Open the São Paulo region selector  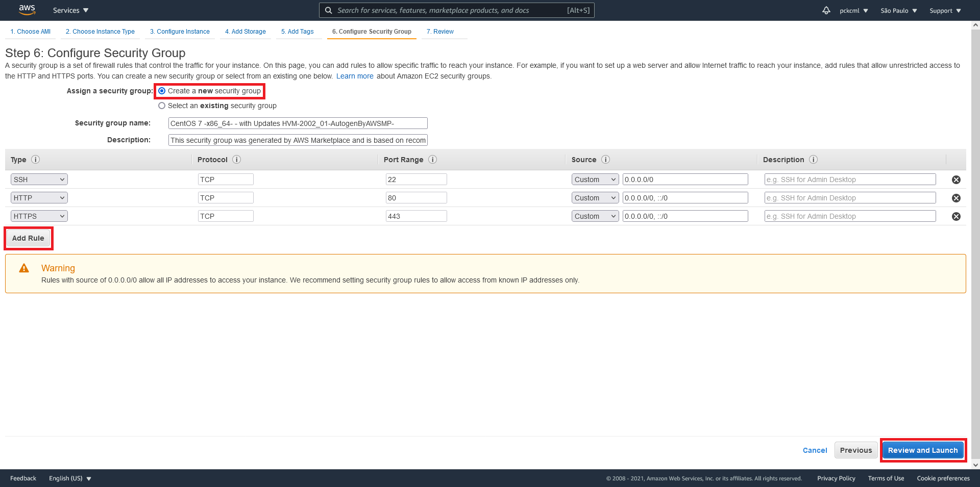pos(898,10)
